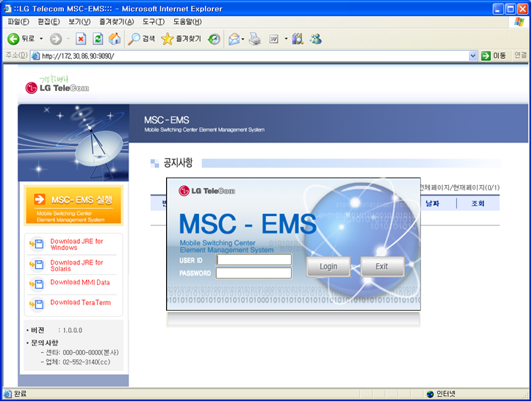
Task: Click the disk icon beside Download TeraTerm
Action: pyautogui.click(x=37, y=304)
